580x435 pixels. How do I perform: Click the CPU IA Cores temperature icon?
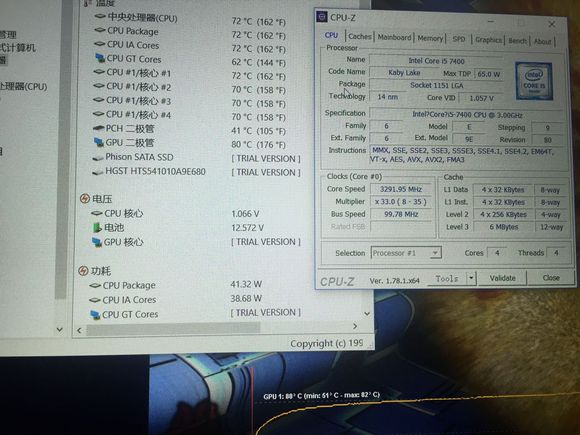[x=100, y=44]
